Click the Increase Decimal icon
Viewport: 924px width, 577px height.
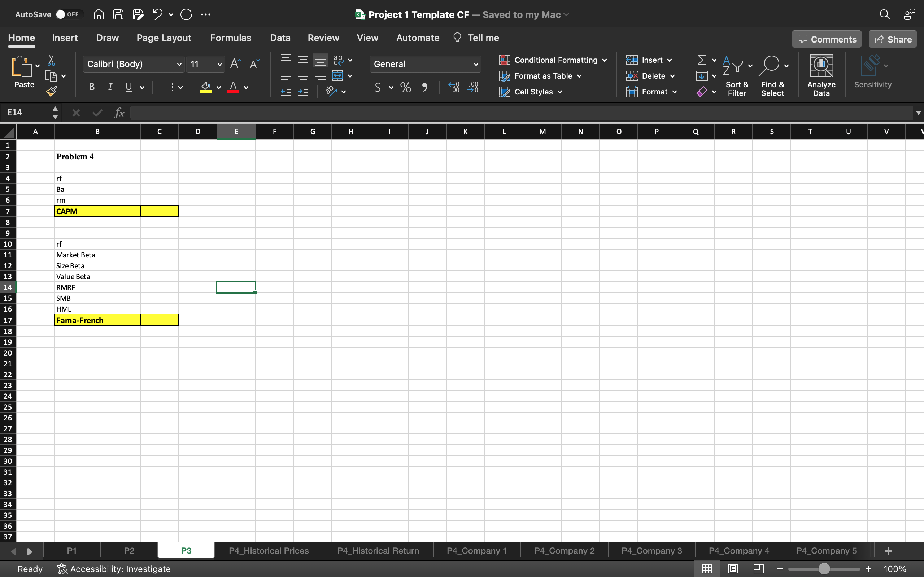(x=454, y=87)
